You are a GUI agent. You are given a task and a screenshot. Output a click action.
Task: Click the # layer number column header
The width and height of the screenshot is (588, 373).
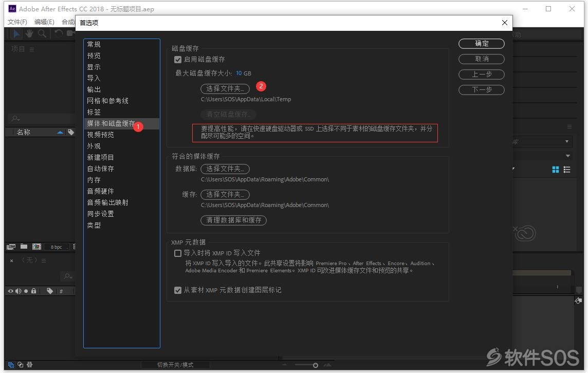coord(61,291)
